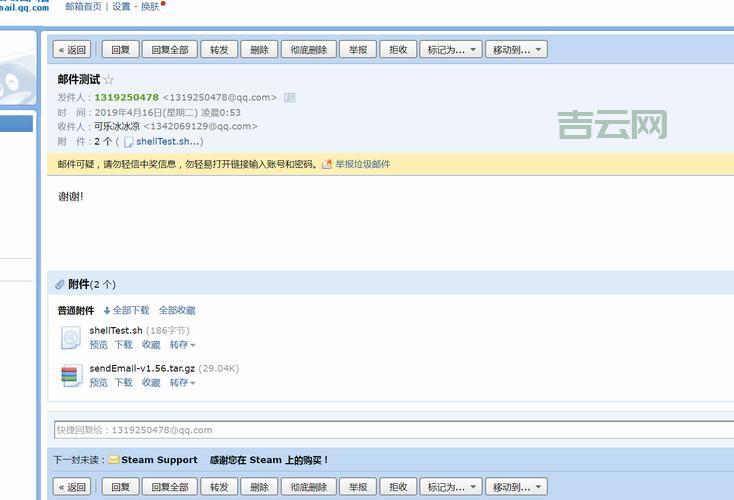Open the sendEmail-v1.56.tar.gz archive icon
Image resolution: width=734 pixels, height=500 pixels.
[x=72, y=375]
